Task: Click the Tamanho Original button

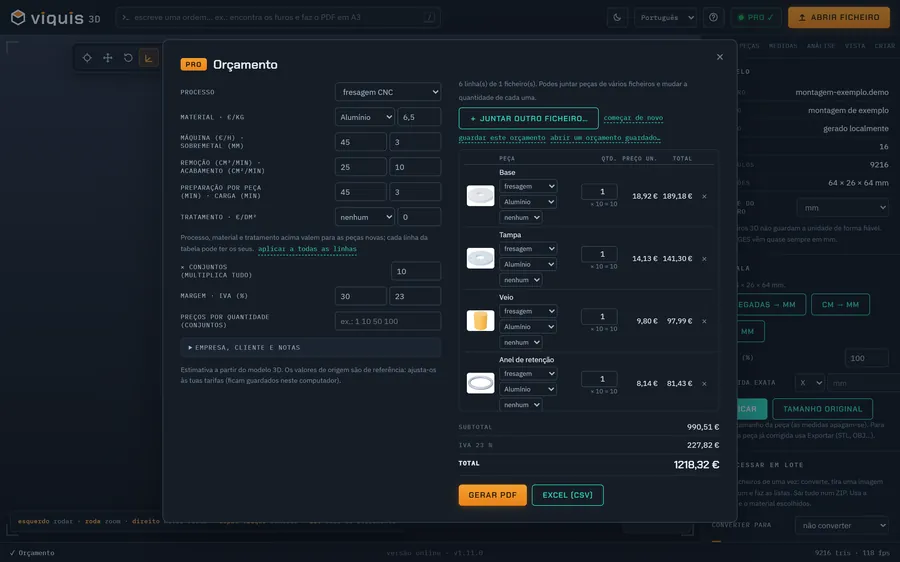Action: [x=823, y=409]
